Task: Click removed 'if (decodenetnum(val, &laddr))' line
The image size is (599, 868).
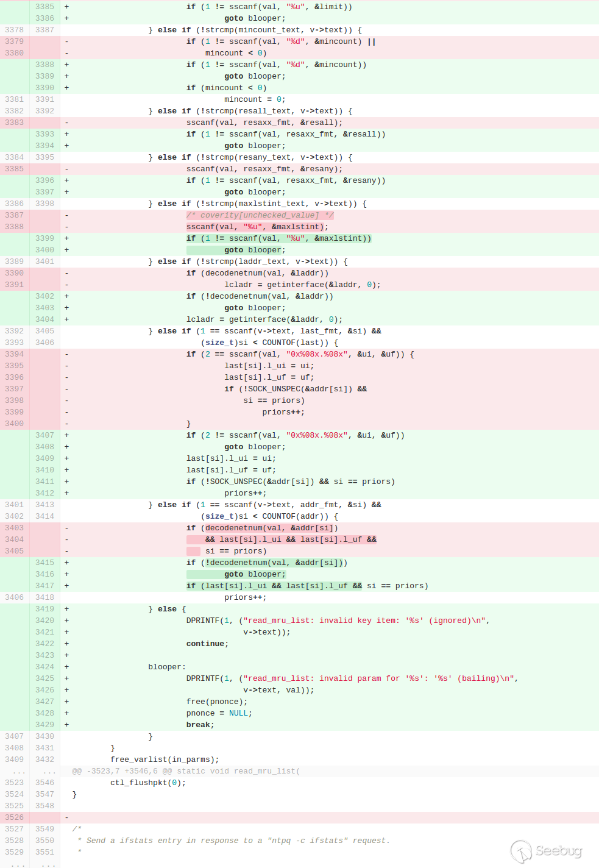Action: tap(257, 273)
